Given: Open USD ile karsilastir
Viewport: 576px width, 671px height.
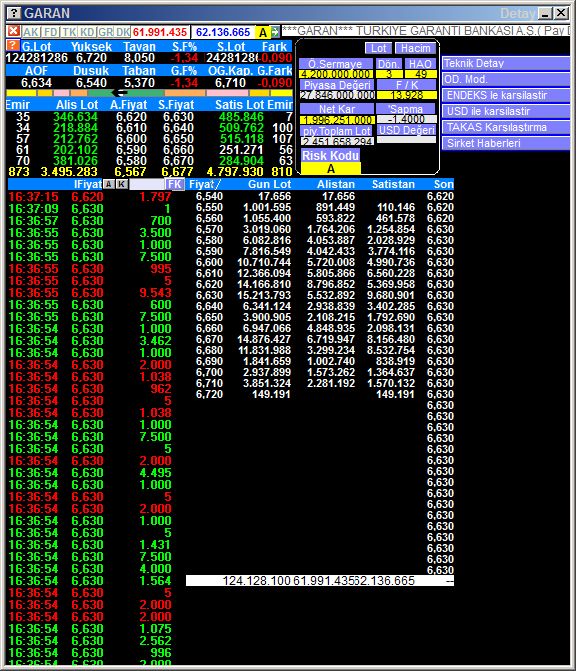Looking at the screenshot, I should pos(505,111).
